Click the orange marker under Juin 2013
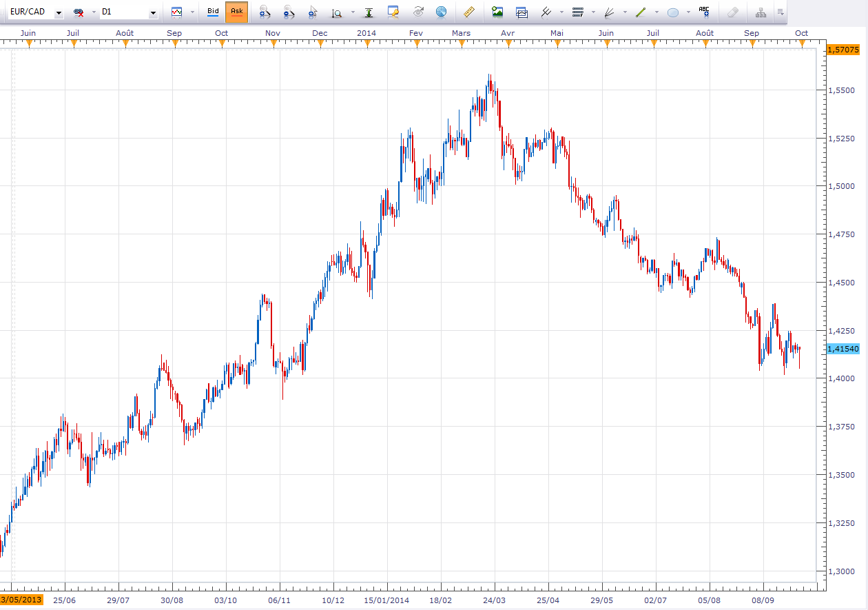Viewport: 868px width, 610px height. (x=29, y=43)
